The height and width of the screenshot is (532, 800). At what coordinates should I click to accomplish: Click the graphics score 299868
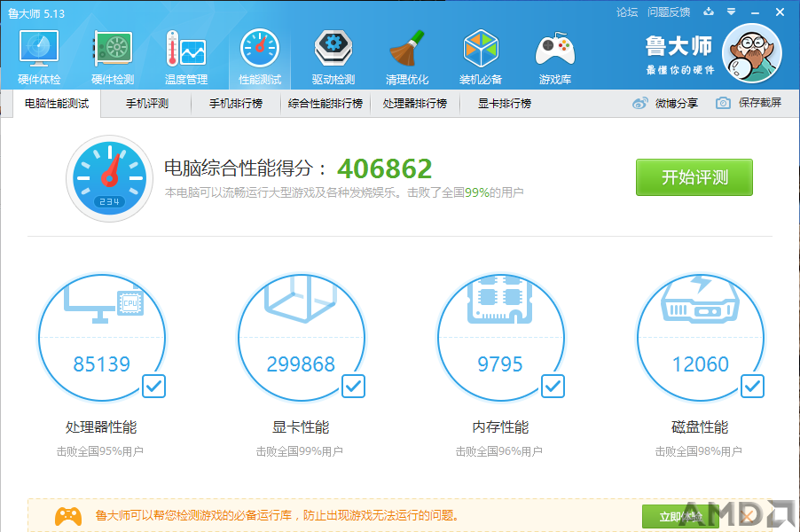301,364
